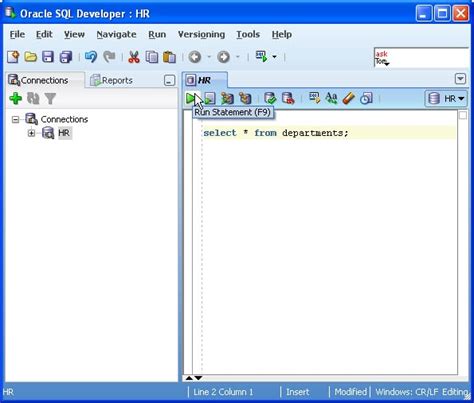Click the Insert mode status bar entry
474x403 pixels.
click(298, 392)
